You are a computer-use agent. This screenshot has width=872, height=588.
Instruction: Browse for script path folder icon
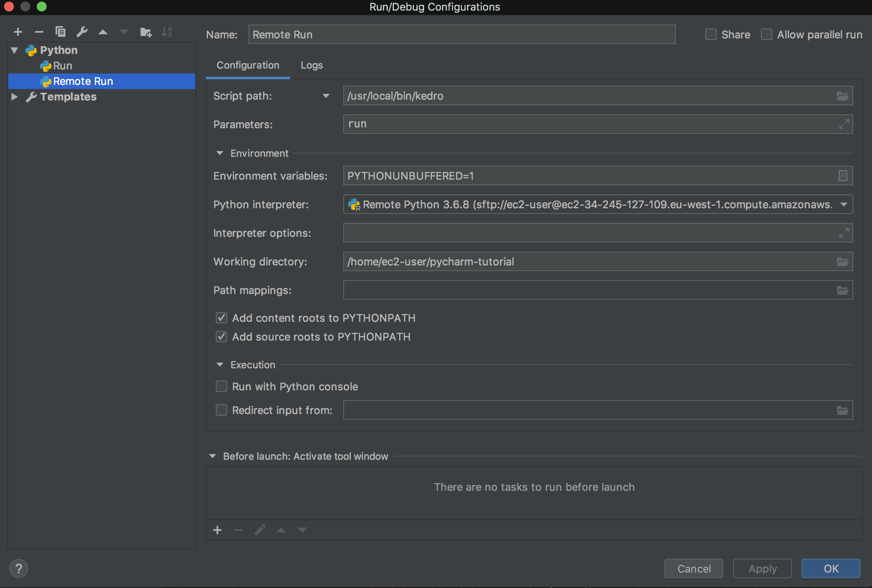click(x=843, y=96)
